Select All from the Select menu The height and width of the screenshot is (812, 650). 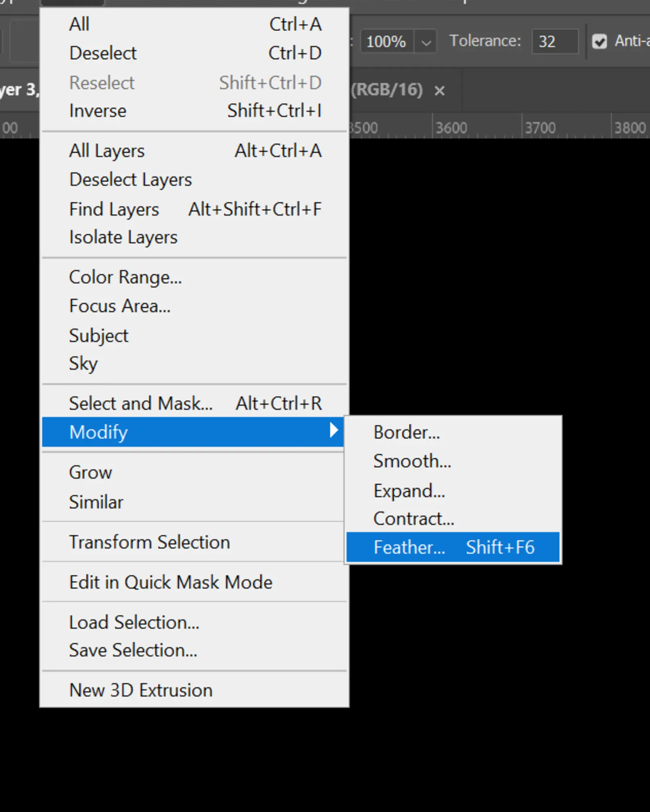pos(79,24)
